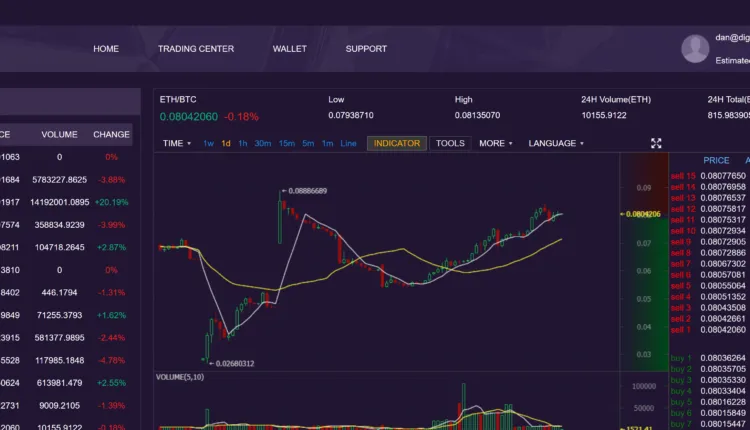
Task: Select market row with volume 117985.1848
Action: pos(66,360)
